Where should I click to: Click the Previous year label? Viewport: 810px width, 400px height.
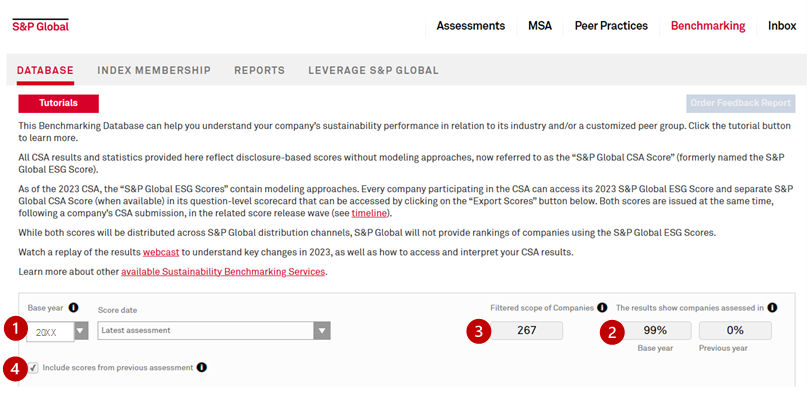pos(723,348)
